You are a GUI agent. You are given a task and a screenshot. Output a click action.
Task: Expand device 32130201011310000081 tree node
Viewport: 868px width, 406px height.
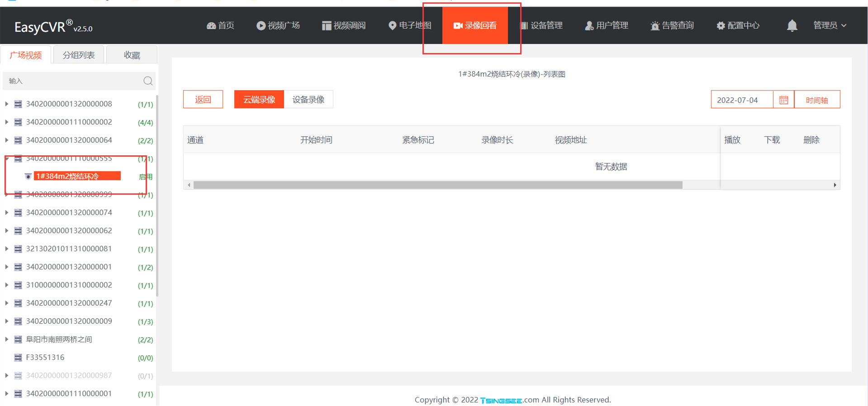tap(7, 249)
